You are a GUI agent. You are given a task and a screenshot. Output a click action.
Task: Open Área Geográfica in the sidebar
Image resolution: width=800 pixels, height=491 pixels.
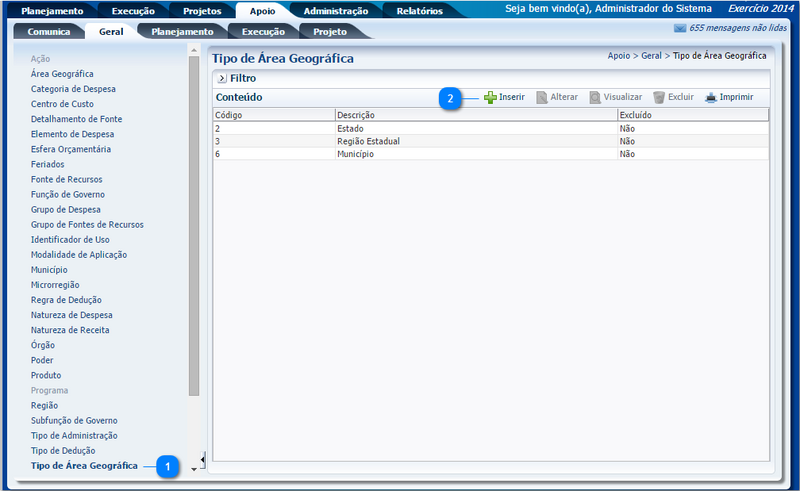[x=62, y=74]
